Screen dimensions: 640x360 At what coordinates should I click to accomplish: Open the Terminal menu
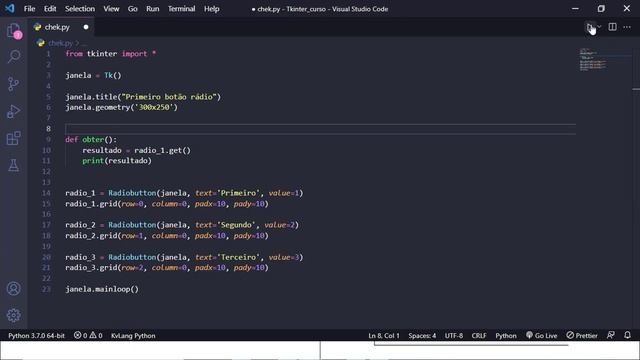181,9
